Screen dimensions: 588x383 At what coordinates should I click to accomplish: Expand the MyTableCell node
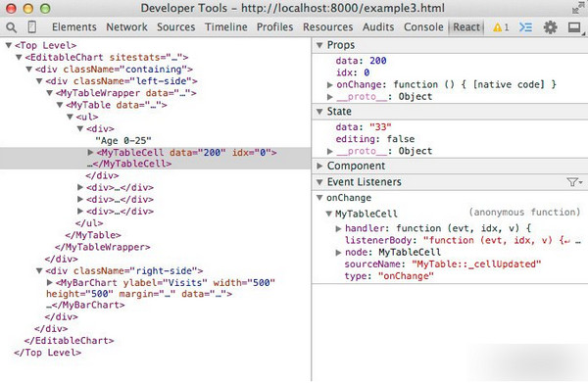[90, 153]
